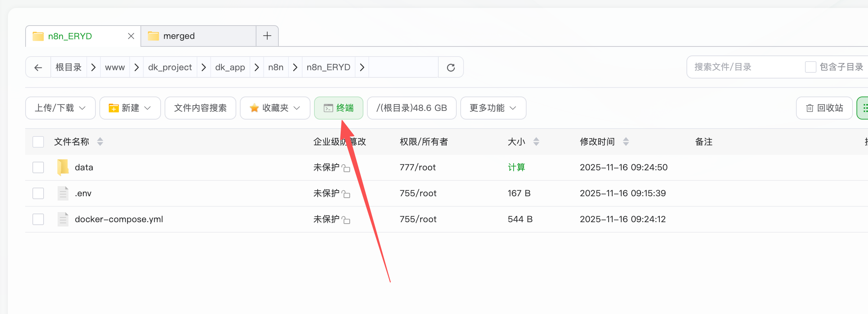
Task: Expand the 上传/下载 dropdown
Action: pos(60,108)
